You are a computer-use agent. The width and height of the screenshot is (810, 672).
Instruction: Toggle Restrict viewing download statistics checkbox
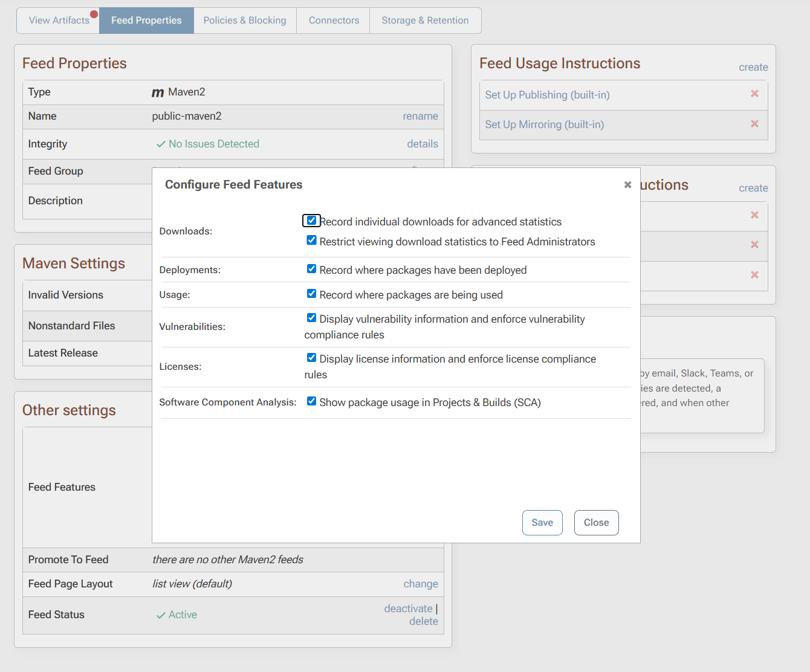tap(311, 241)
